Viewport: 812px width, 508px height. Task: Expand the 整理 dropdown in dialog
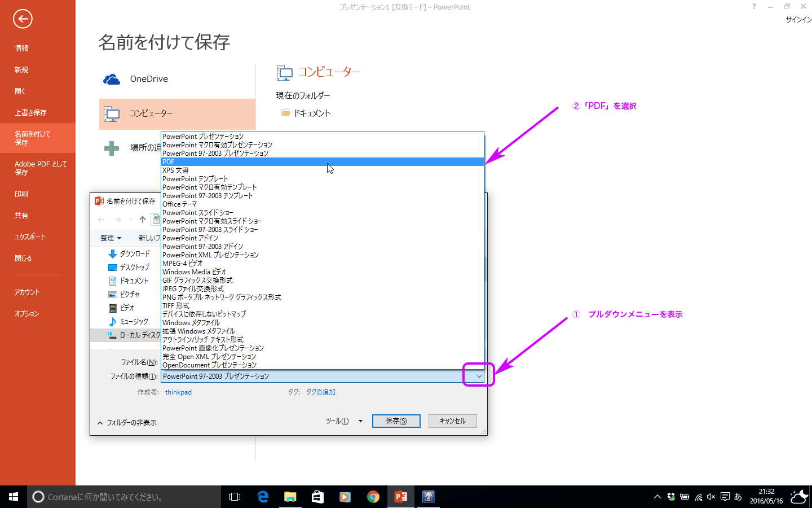[x=111, y=238]
